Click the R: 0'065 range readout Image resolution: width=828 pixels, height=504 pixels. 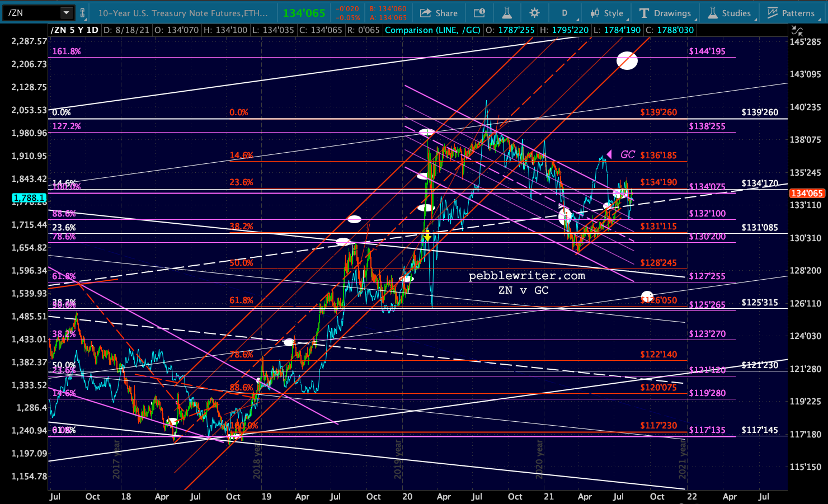[x=364, y=30]
